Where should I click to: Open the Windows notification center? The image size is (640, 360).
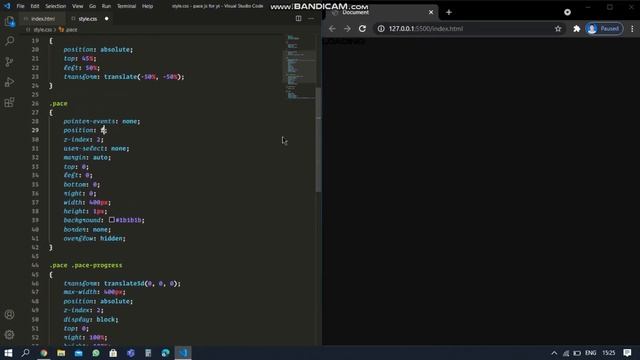point(627,353)
